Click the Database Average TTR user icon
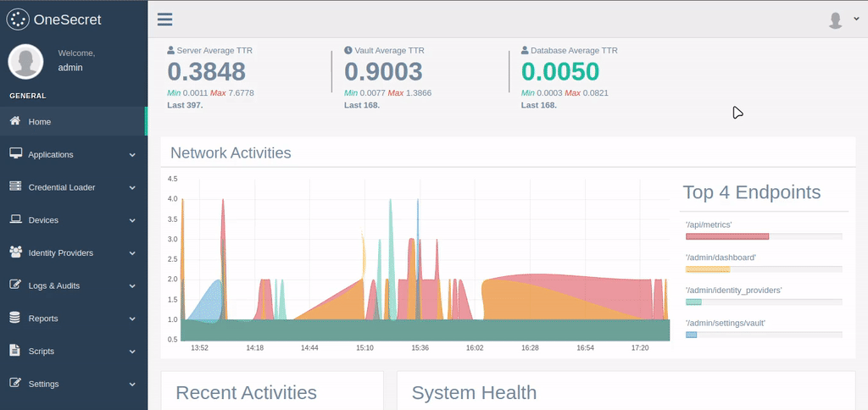This screenshot has height=410, width=868. pyautogui.click(x=525, y=50)
